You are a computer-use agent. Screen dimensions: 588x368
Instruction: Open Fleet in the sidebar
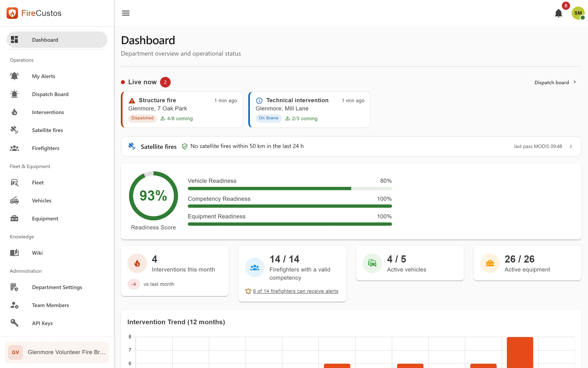tap(57, 183)
